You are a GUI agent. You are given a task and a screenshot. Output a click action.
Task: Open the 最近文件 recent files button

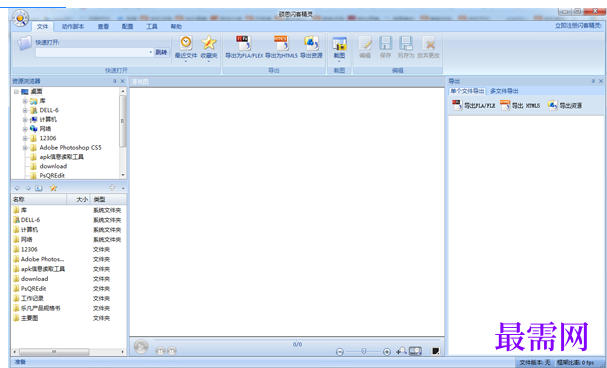click(x=186, y=48)
